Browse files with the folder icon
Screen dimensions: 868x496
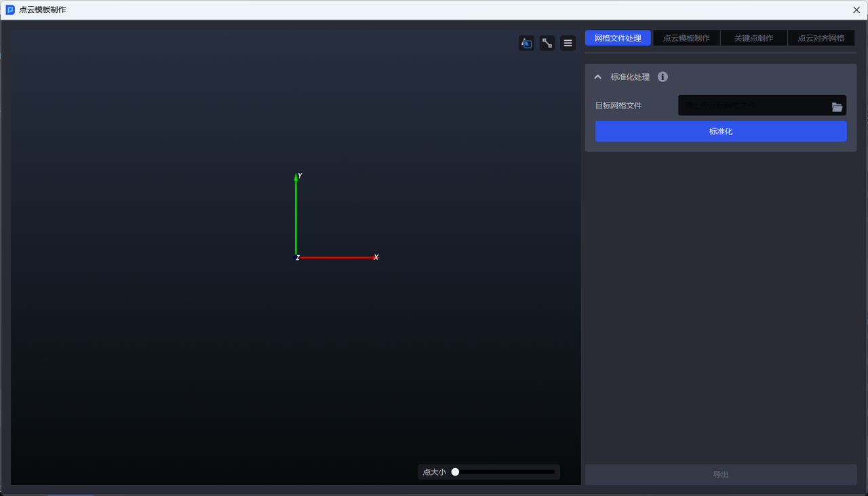coord(837,107)
